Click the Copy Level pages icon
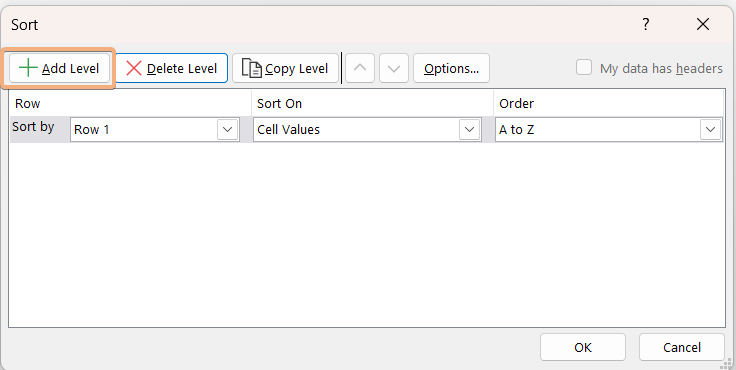This screenshot has height=370, width=736. coord(252,69)
